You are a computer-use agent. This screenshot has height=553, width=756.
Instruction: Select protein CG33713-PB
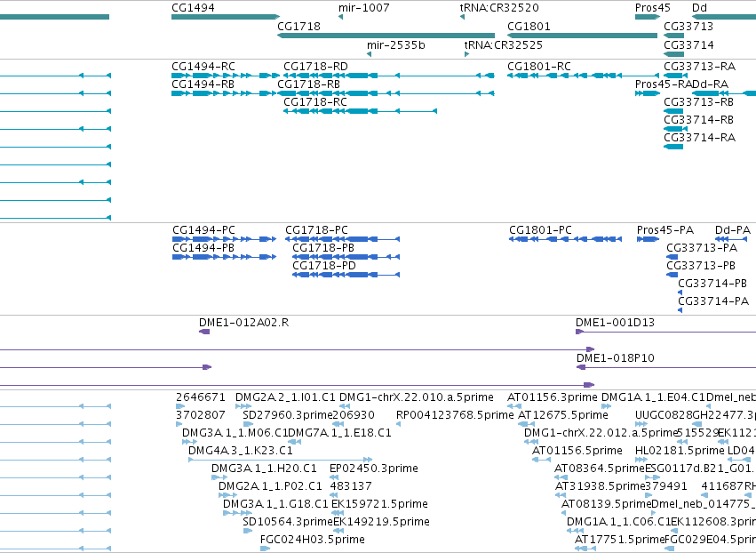pyautogui.click(x=672, y=275)
